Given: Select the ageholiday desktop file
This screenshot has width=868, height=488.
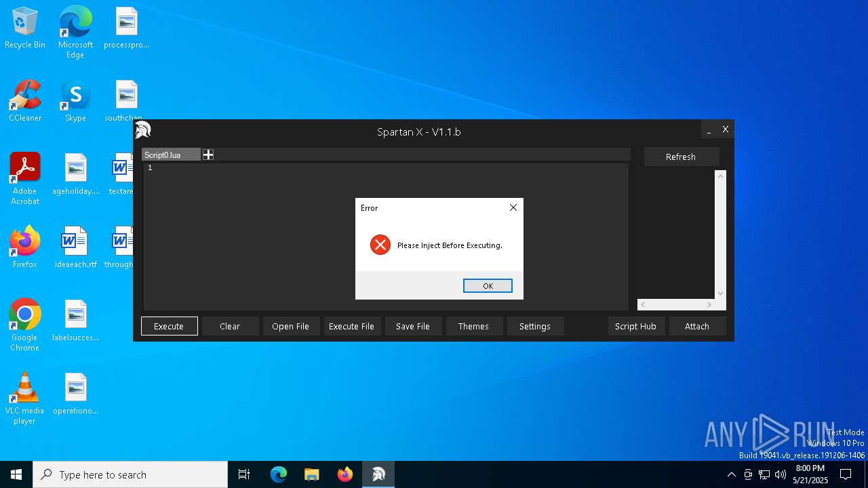Looking at the screenshot, I should point(76,175).
